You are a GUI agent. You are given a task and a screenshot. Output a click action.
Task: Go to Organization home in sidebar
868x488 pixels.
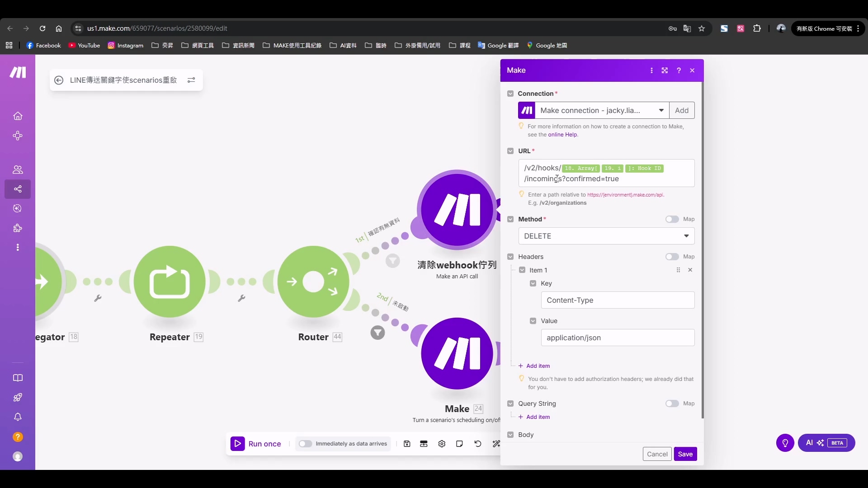pyautogui.click(x=18, y=116)
